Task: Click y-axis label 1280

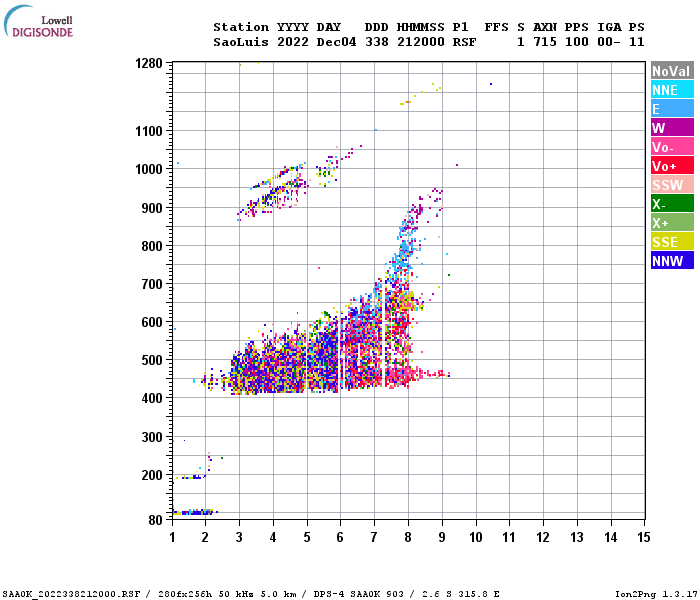Action: [x=149, y=63]
